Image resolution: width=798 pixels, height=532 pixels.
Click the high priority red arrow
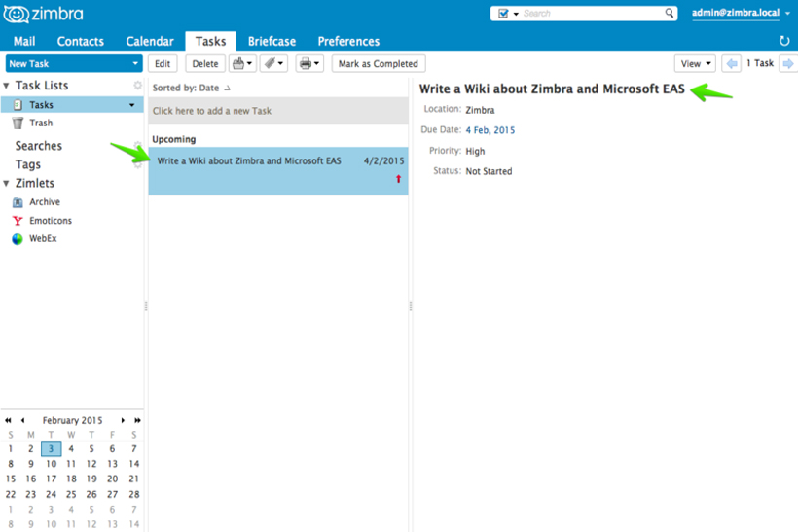click(398, 179)
